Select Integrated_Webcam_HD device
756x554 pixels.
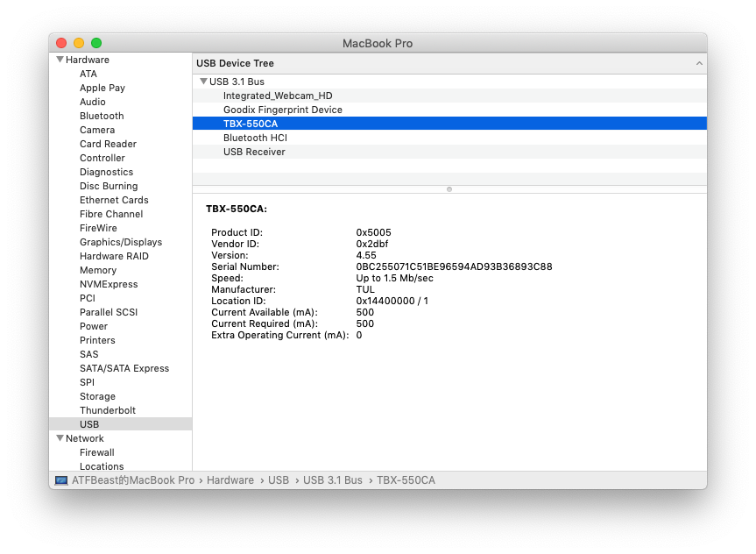pos(449,96)
